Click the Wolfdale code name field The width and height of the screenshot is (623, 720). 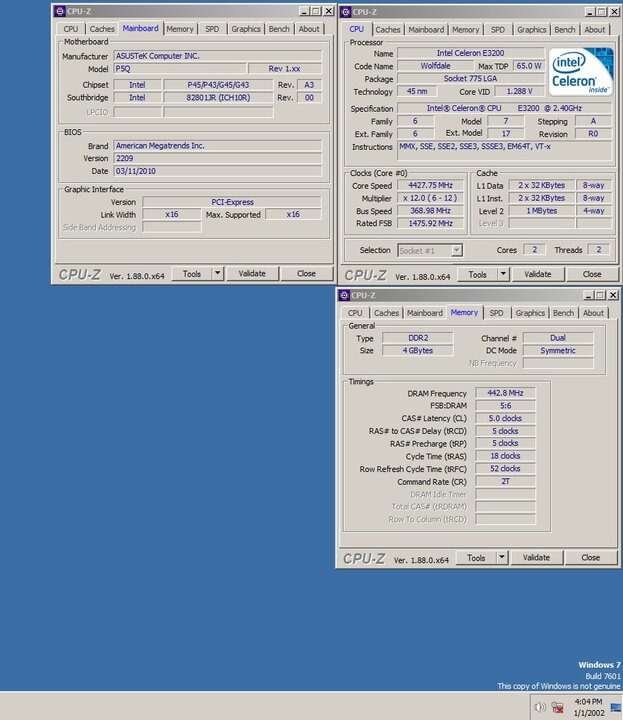click(x=435, y=66)
